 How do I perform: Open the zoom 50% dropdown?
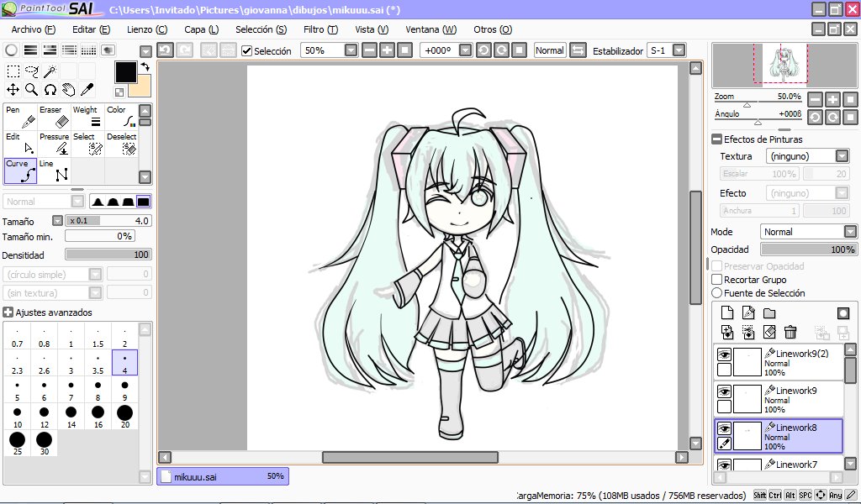(351, 50)
